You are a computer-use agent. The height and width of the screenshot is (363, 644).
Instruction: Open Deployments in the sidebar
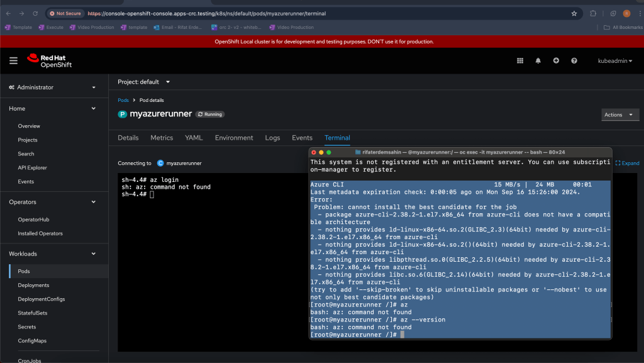point(33,286)
